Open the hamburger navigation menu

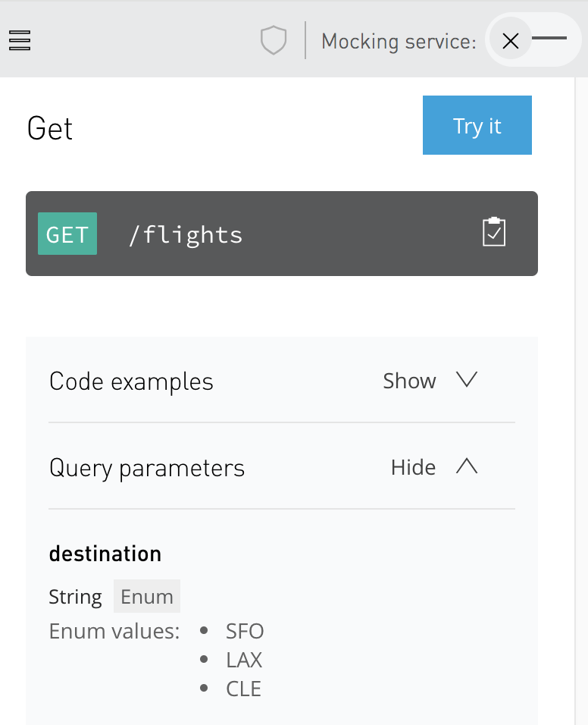(20, 40)
